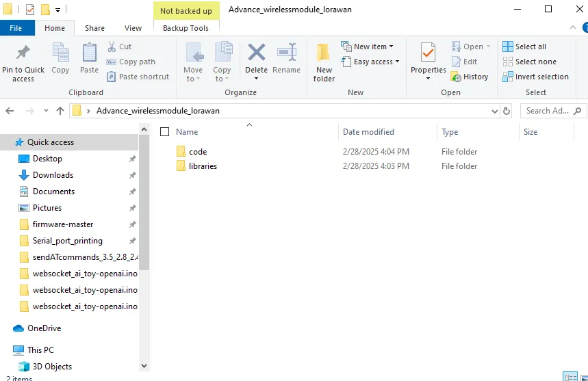
Task: Click the navigation pane scroll up arrow
Action: pyautogui.click(x=144, y=130)
